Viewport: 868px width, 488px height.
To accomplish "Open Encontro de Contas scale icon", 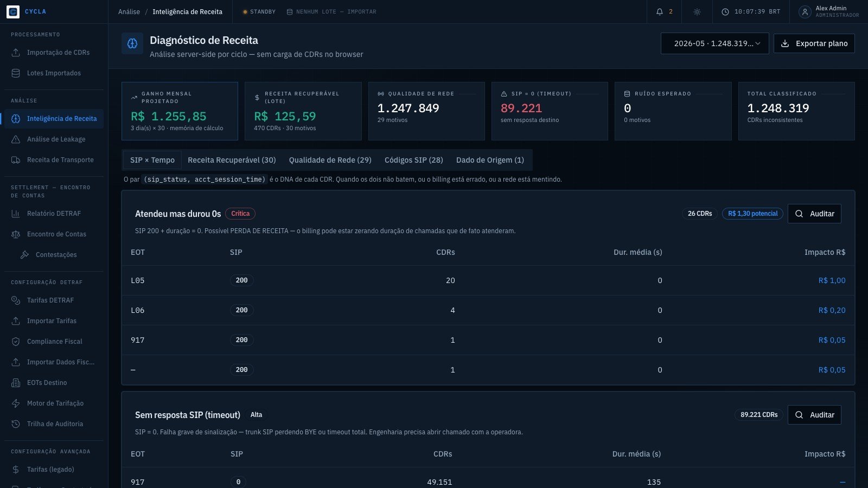I will click(x=16, y=234).
